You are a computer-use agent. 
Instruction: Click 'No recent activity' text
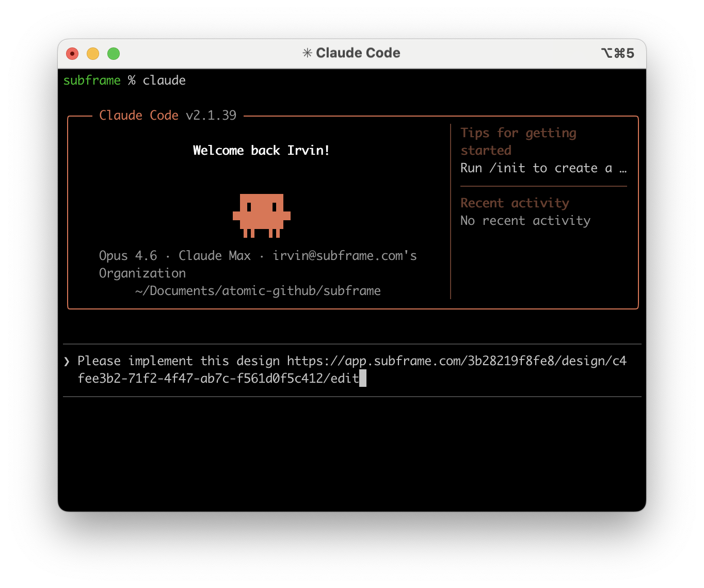click(525, 221)
